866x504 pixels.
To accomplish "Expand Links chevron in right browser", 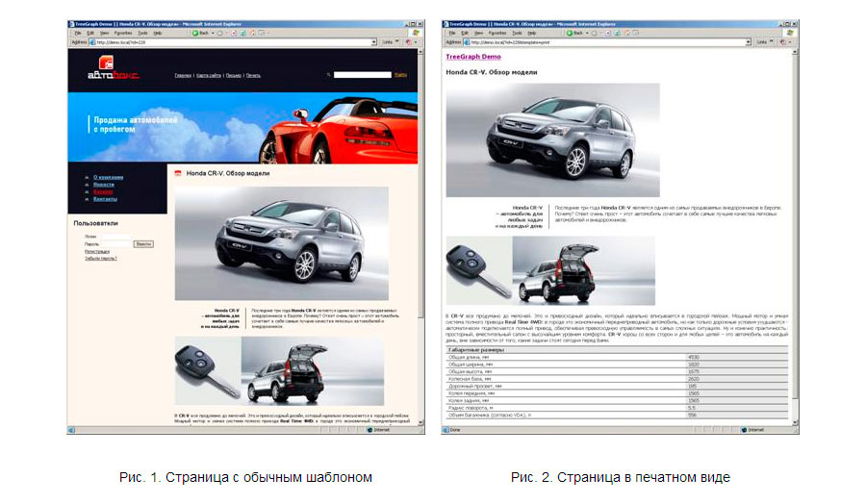I will pos(771,41).
